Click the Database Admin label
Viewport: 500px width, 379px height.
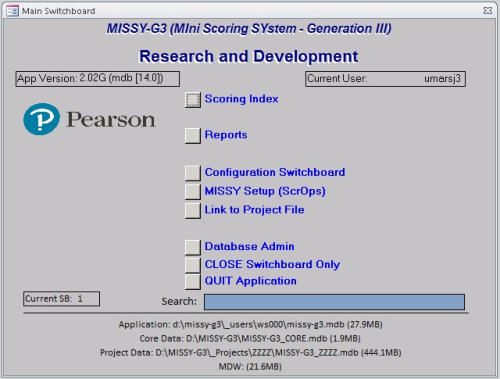(x=249, y=246)
